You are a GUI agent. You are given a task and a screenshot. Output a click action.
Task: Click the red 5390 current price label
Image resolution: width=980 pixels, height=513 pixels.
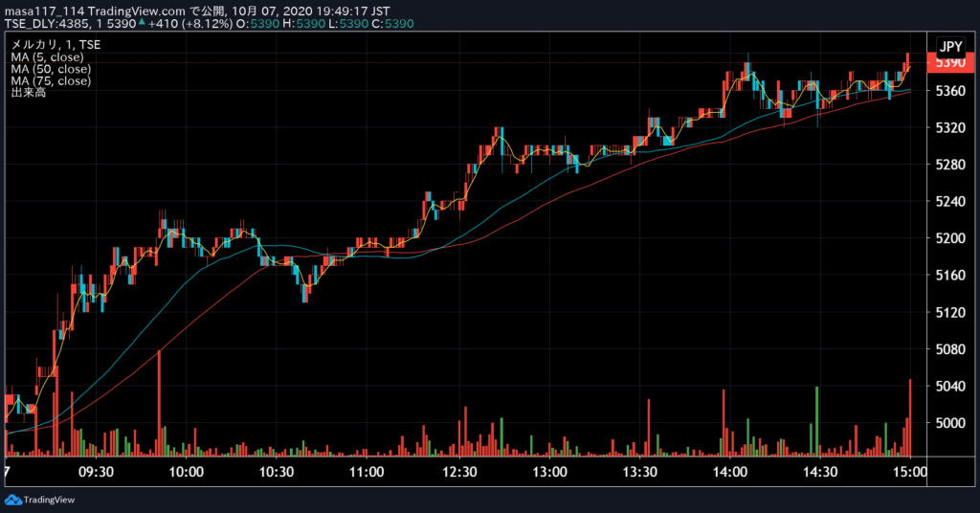click(x=950, y=63)
